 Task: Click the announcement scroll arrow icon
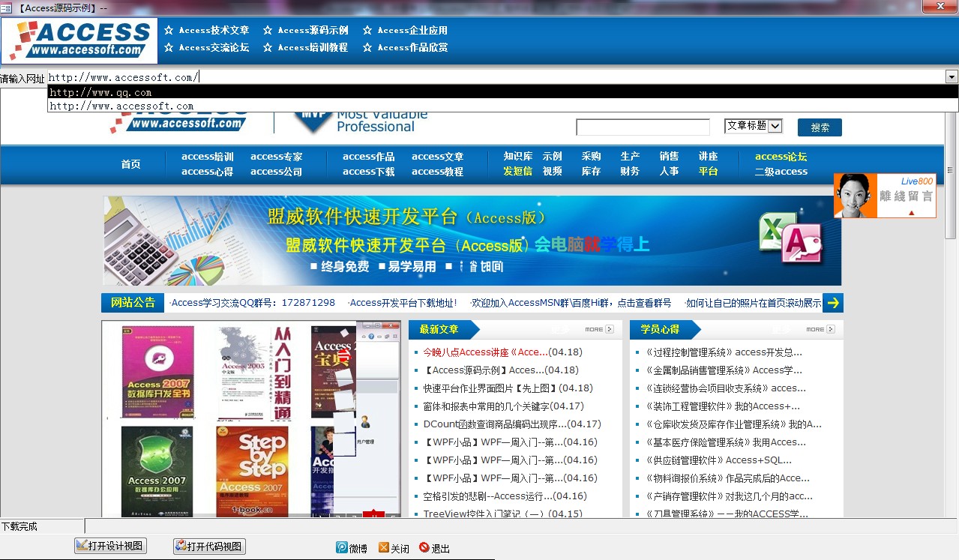click(833, 303)
